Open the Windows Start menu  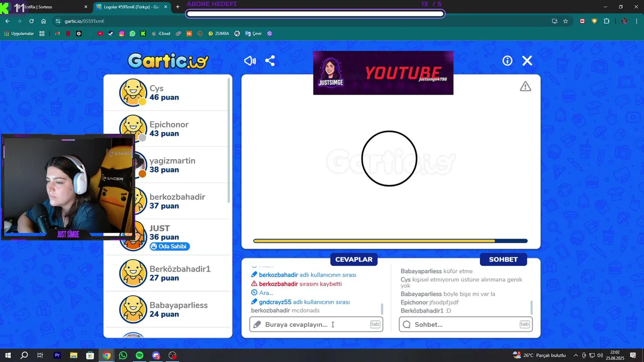coord(8,355)
